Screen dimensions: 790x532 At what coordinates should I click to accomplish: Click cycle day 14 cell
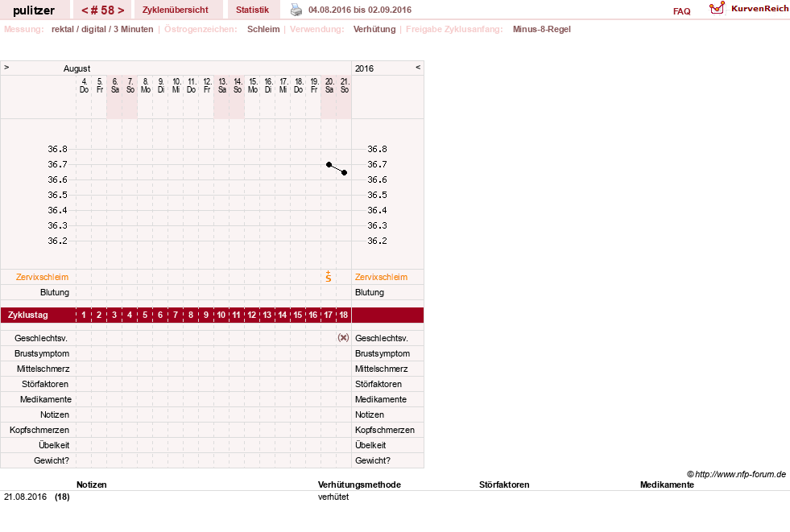pos(283,315)
